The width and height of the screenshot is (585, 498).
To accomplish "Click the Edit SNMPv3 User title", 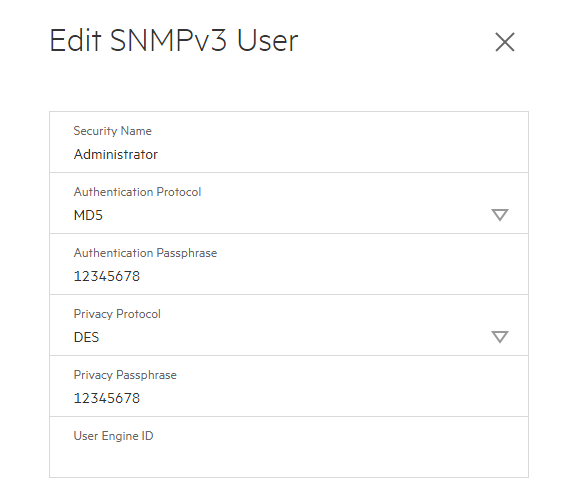I will pyautogui.click(x=174, y=40).
